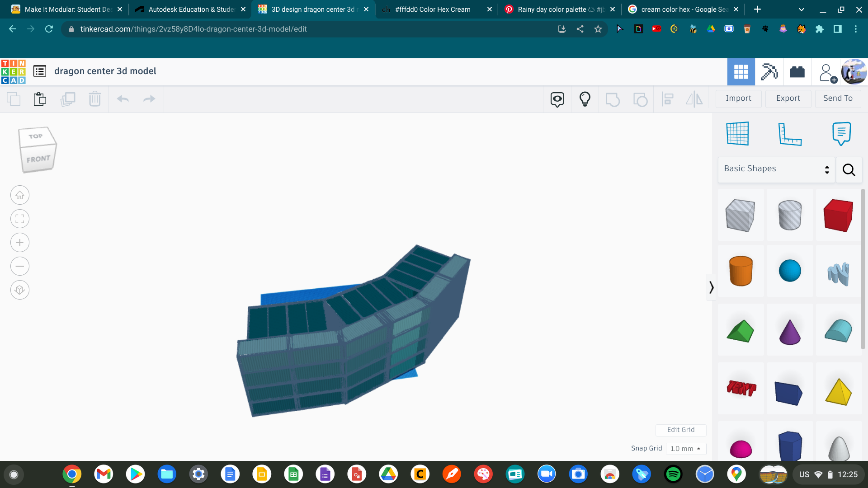Click the Send To button
This screenshot has height=488, width=868.
point(837,98)
